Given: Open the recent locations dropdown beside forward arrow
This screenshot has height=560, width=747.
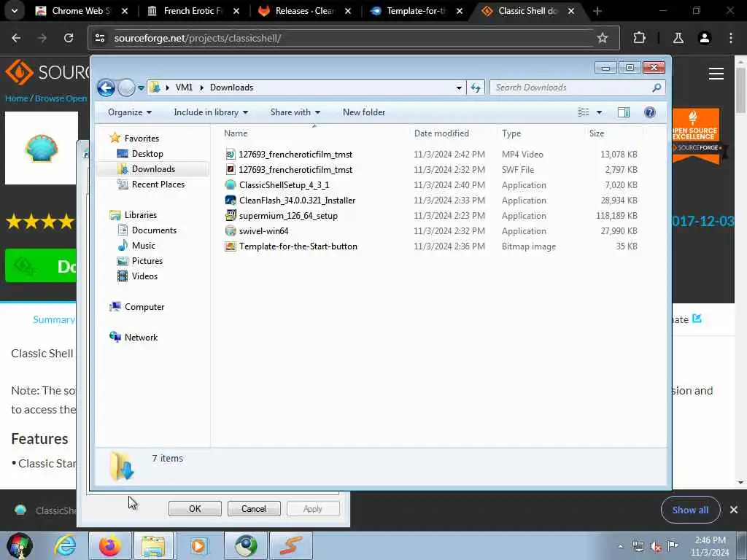Looking at the screenshot, I should point(141,88).
